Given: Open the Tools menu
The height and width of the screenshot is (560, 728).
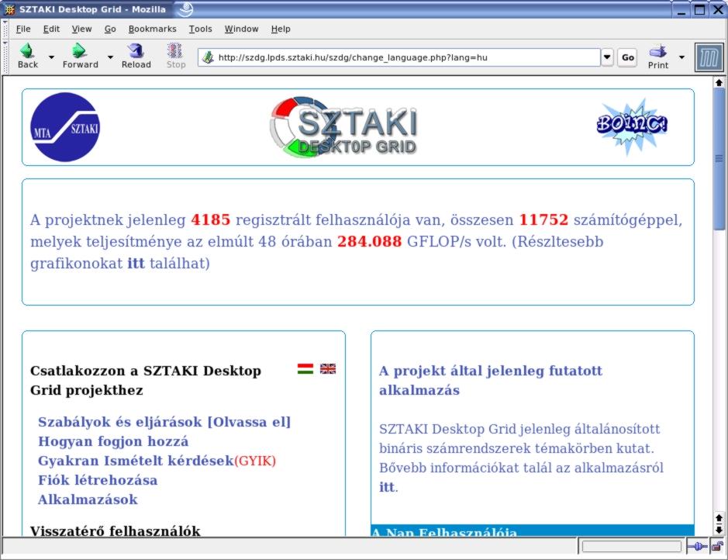Looking at the screenshot, I should (x=201, y=29).
